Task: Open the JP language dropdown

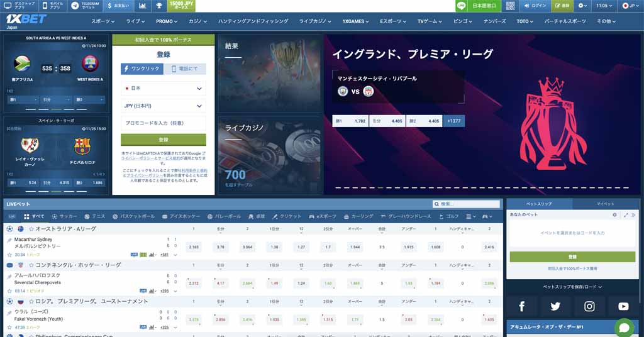Action: (x=631, y=6)
